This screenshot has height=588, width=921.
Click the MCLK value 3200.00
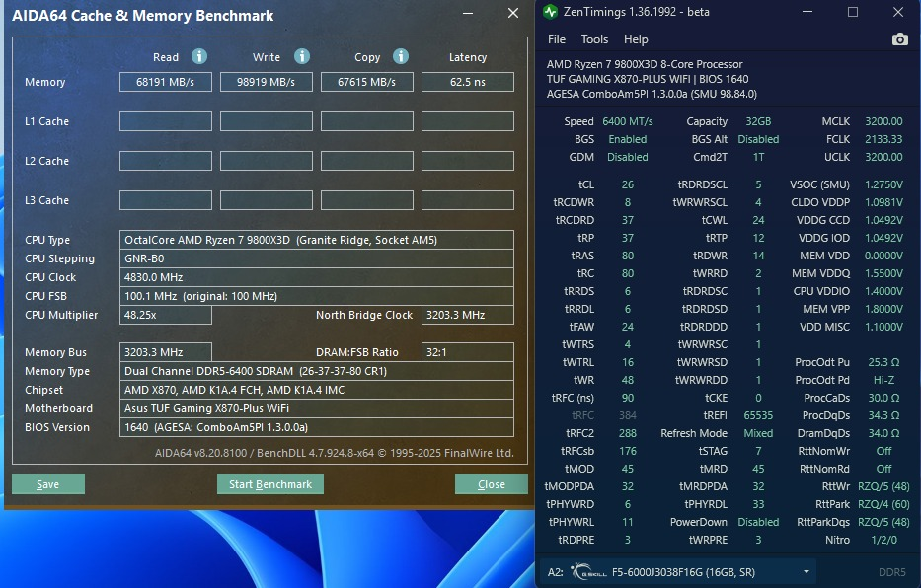[x=883, y=121]
